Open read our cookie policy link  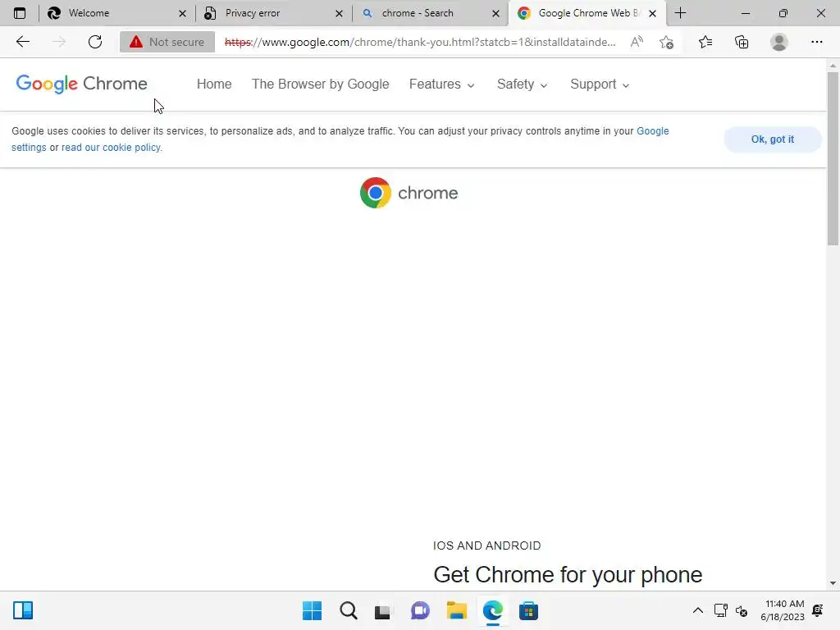click(x=112, y=148)
